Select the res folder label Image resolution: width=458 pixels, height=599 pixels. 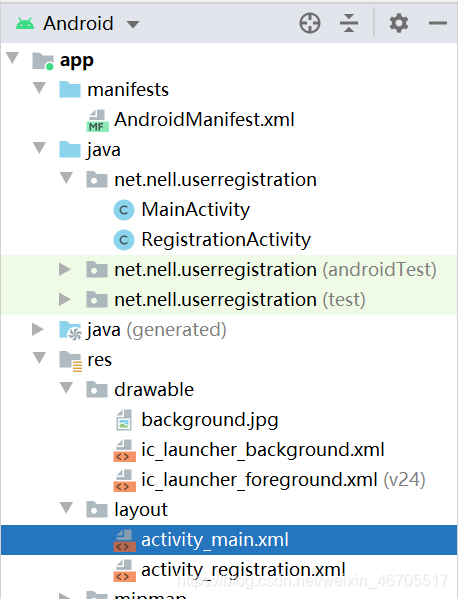pos(100,360)
